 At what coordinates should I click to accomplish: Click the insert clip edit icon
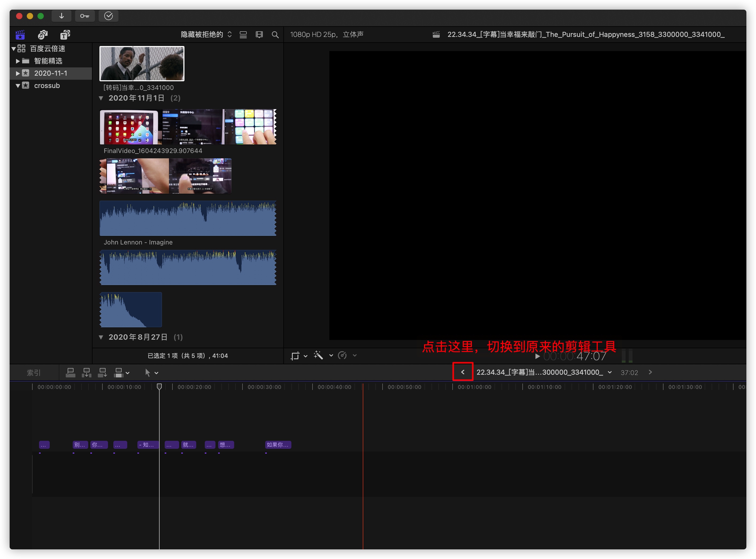click(x=87, y=373)
